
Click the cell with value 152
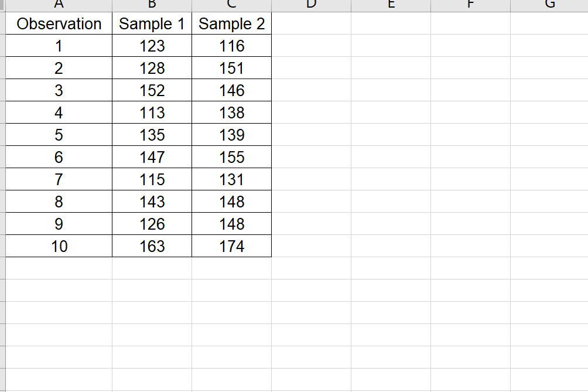click(x=151, y=90)
